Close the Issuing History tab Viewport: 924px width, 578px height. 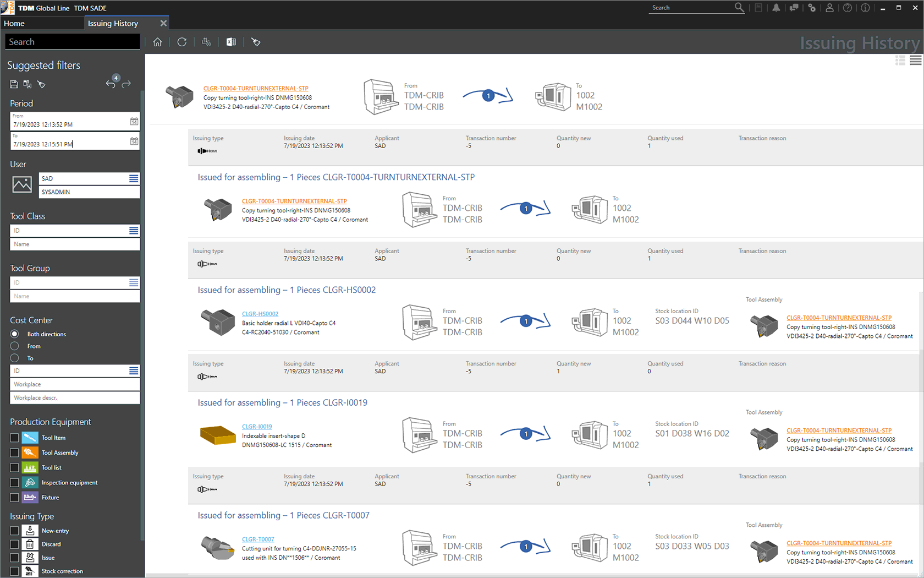pyautogui.click(x=163, y=23)
